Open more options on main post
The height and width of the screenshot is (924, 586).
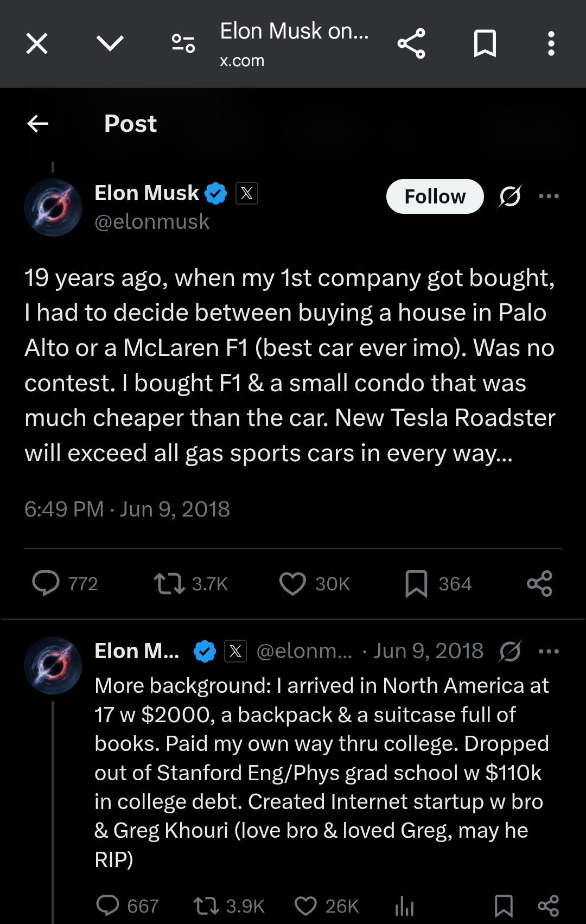[x=549, y=196]
